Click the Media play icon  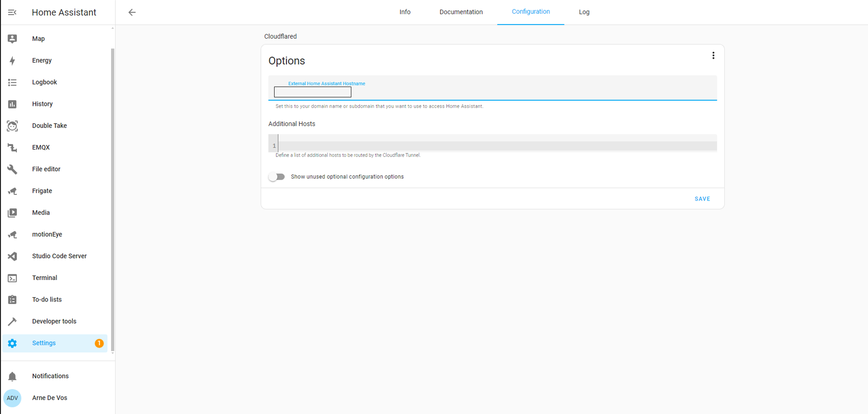coord(12,213)
